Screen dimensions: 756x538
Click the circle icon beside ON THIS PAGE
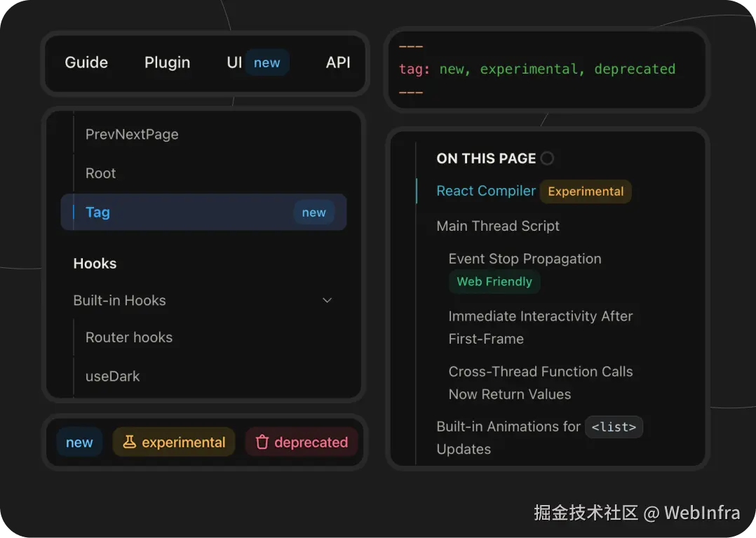(x=546, y=159)
